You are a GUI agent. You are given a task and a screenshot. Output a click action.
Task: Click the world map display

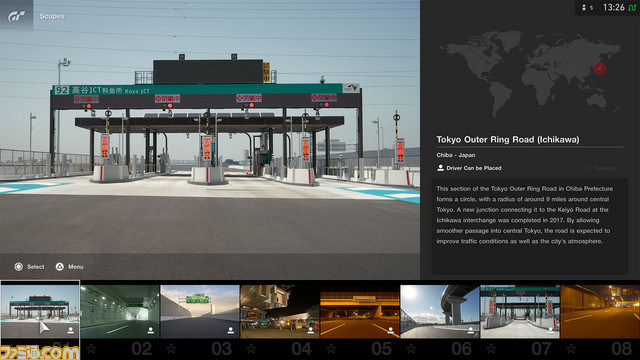click(x=530, y=76)
